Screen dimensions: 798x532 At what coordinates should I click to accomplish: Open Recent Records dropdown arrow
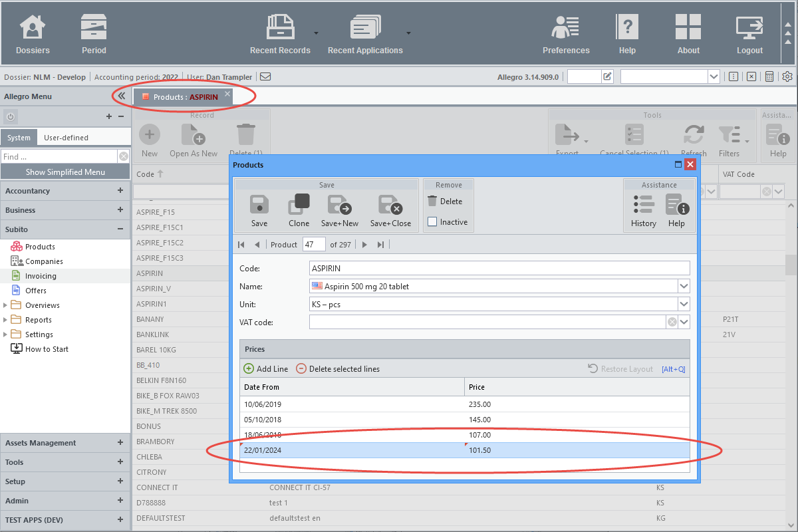(x=317, y=32)
